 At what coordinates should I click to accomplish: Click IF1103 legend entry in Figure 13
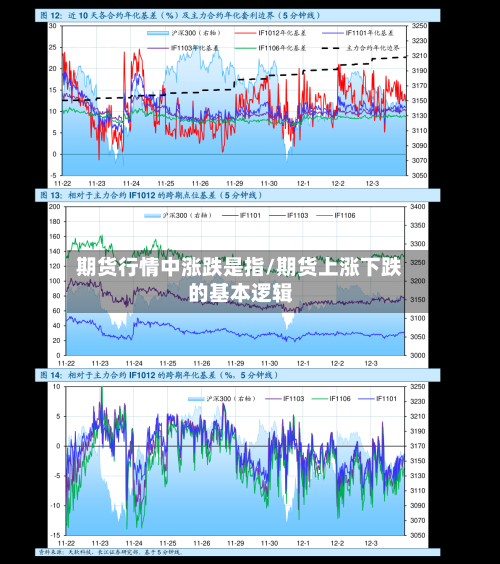pos(289,215)
